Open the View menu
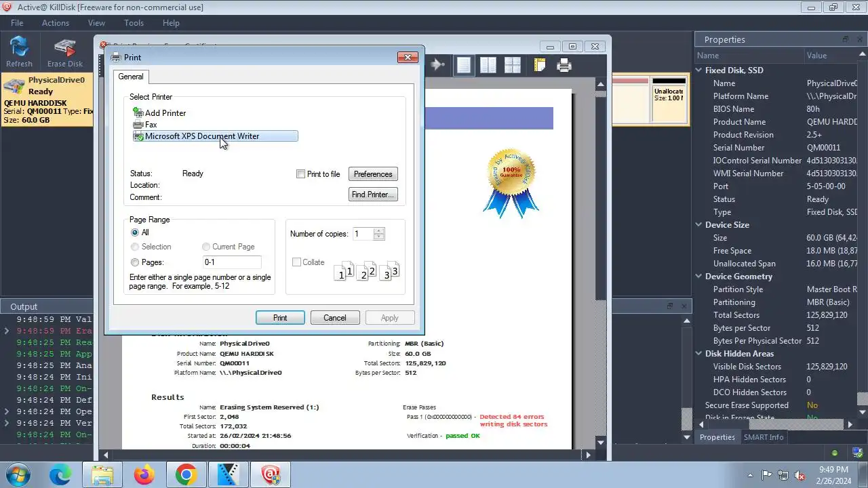This screenshot has width=868, height=488. pos(96,23)
